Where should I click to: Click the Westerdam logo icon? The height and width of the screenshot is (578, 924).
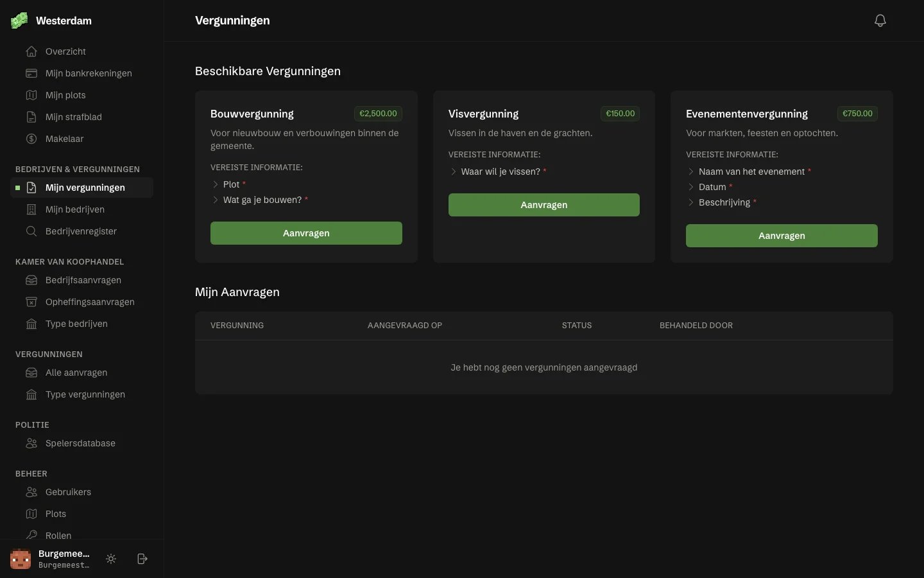coord(19,21)
